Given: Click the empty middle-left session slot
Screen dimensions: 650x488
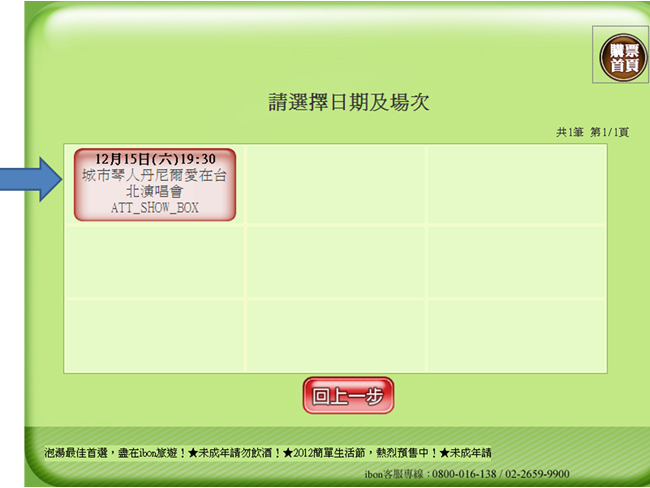Looking at the screenshot, I should pyautogui.click(x=155, y=261).
